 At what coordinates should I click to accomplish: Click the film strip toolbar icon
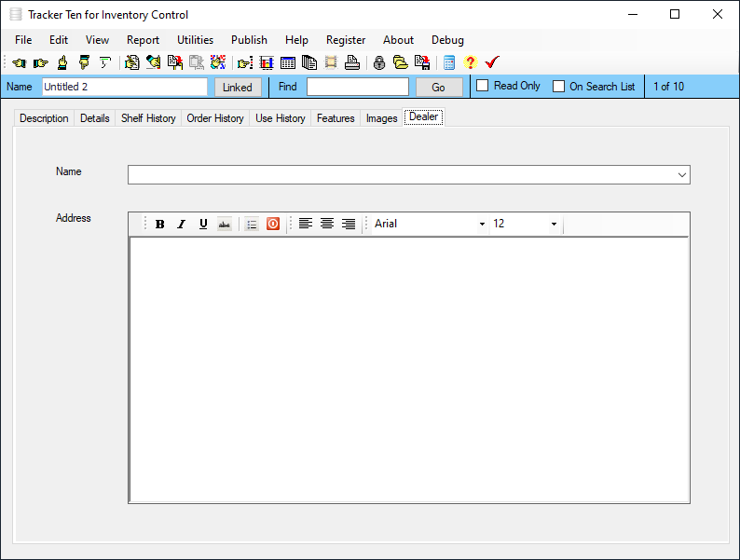pos(331,62)
